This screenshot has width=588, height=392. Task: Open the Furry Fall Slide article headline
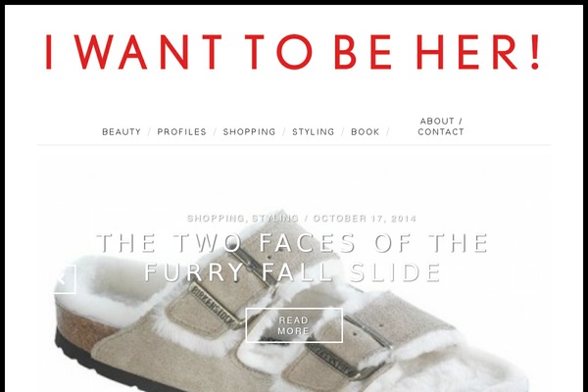tap(293, 258)
